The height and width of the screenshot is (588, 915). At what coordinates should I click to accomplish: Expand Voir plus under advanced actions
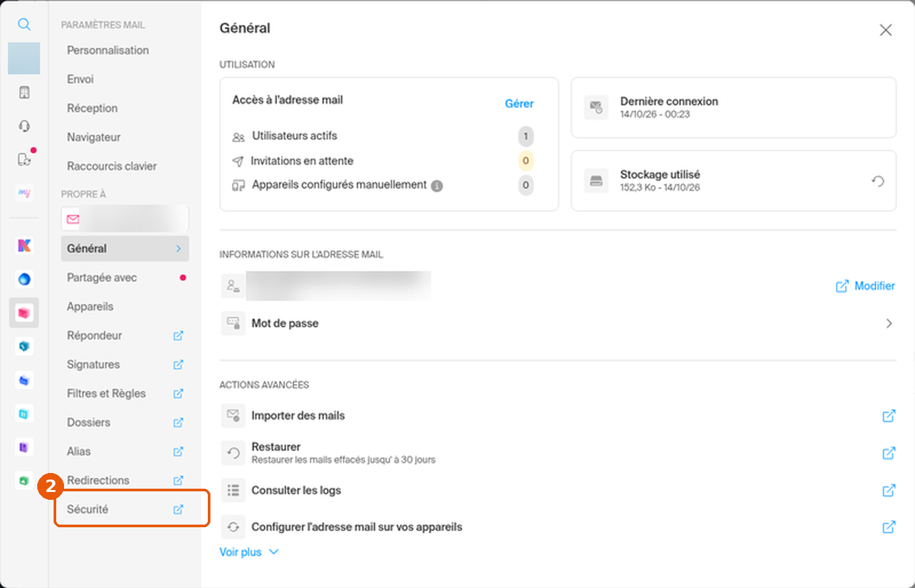point(249,552)
